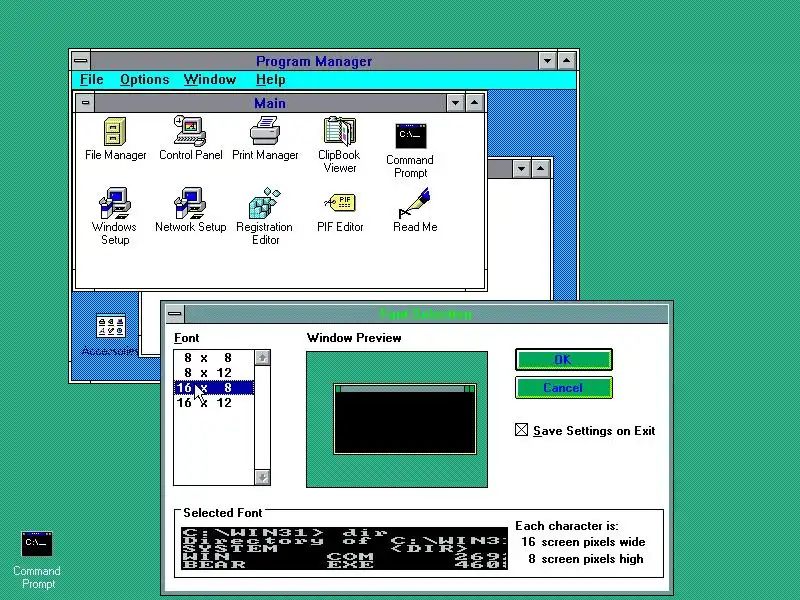Open Program Manager control menu box

pyautogui.click(x=81, y=61)
